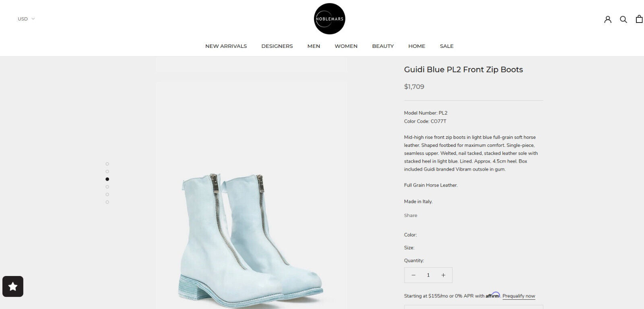Increase quantity with the plus icon

pyautogui.click(x=443, y=275)
